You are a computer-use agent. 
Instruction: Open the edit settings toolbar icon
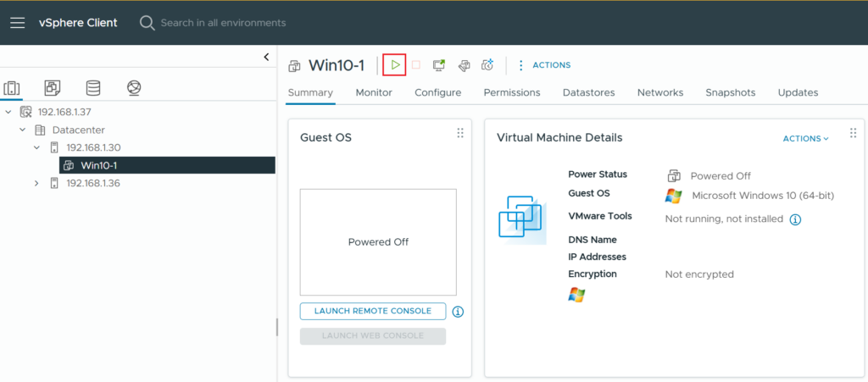(464, 65)
